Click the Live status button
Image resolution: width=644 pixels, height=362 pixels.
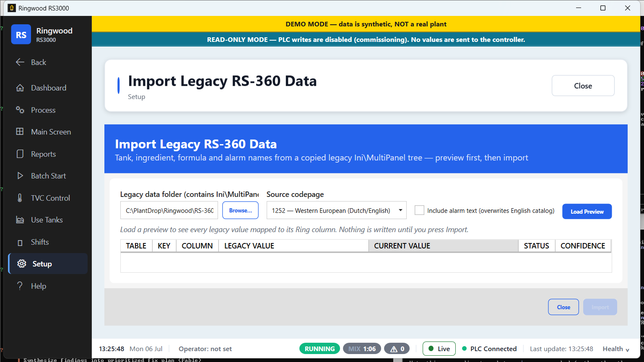click(x=439, y=349)
